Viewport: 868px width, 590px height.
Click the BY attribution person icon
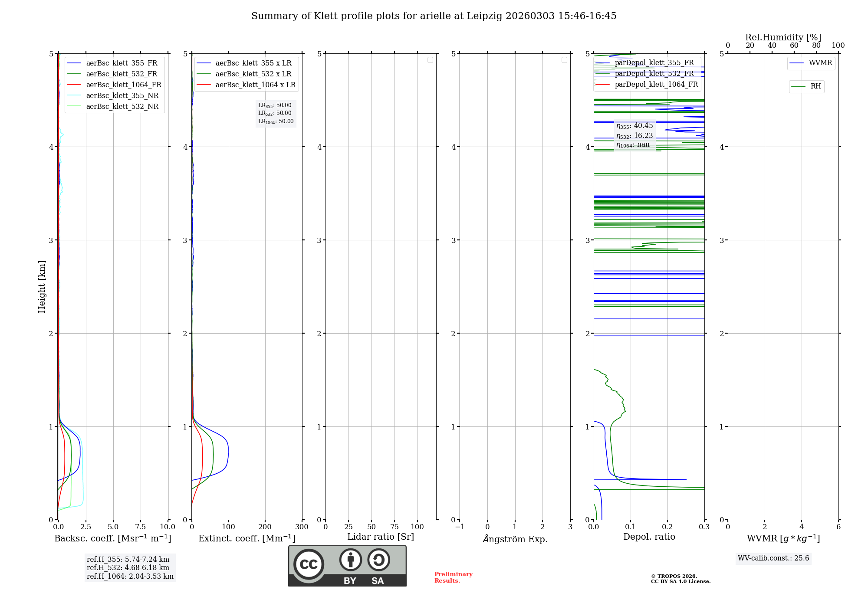[x=350, y=560]
